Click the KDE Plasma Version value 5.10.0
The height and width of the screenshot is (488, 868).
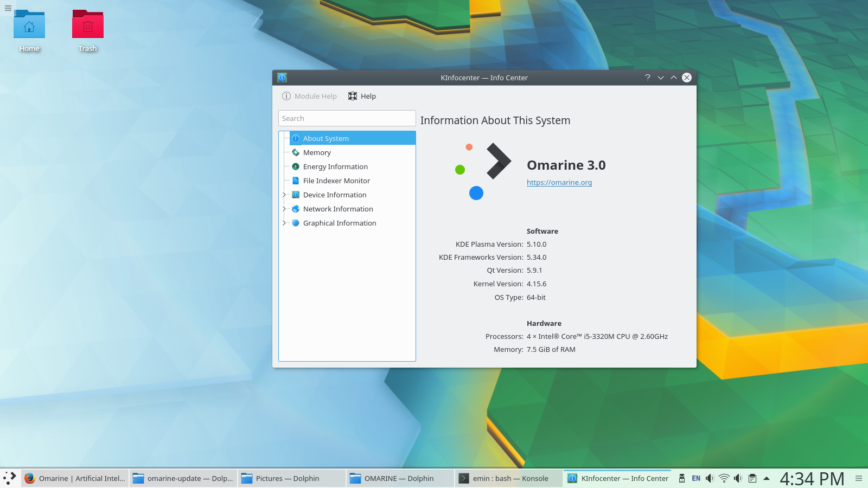tap(537, 244)
